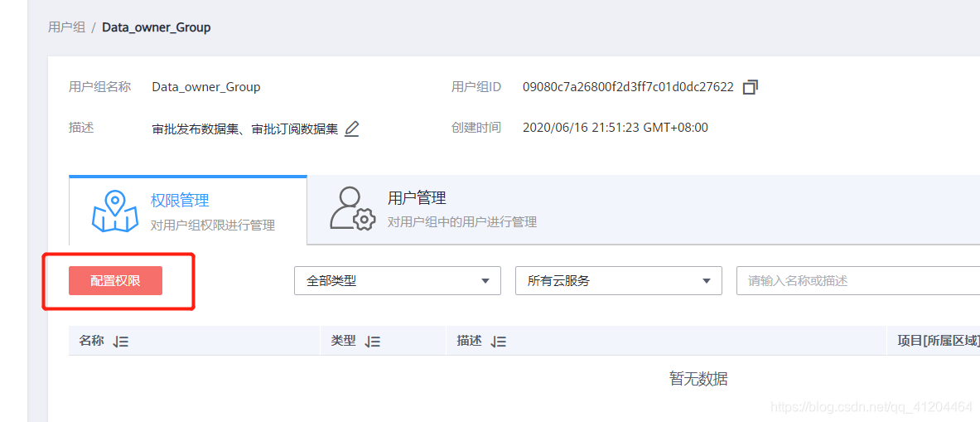Screen dimensions: 980x422
Task: Sort by 描述 column icon
Action: 499,342
